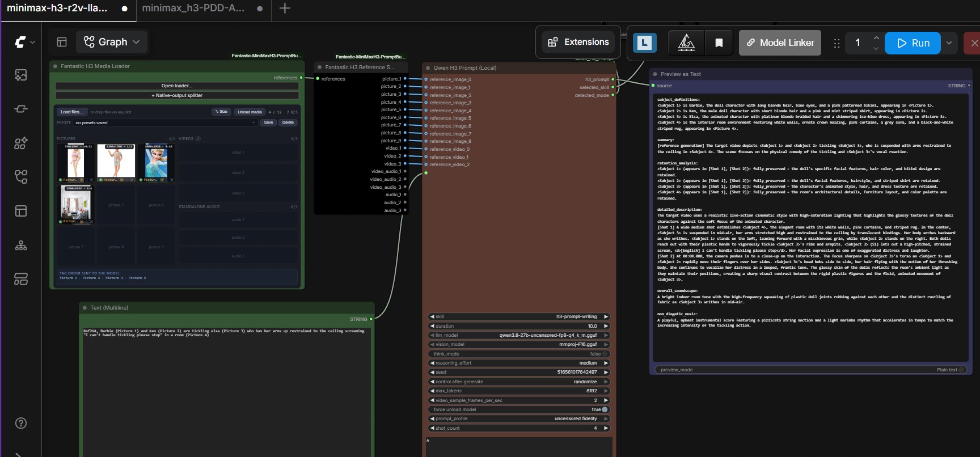Open the llm_model combo selector

519,335
